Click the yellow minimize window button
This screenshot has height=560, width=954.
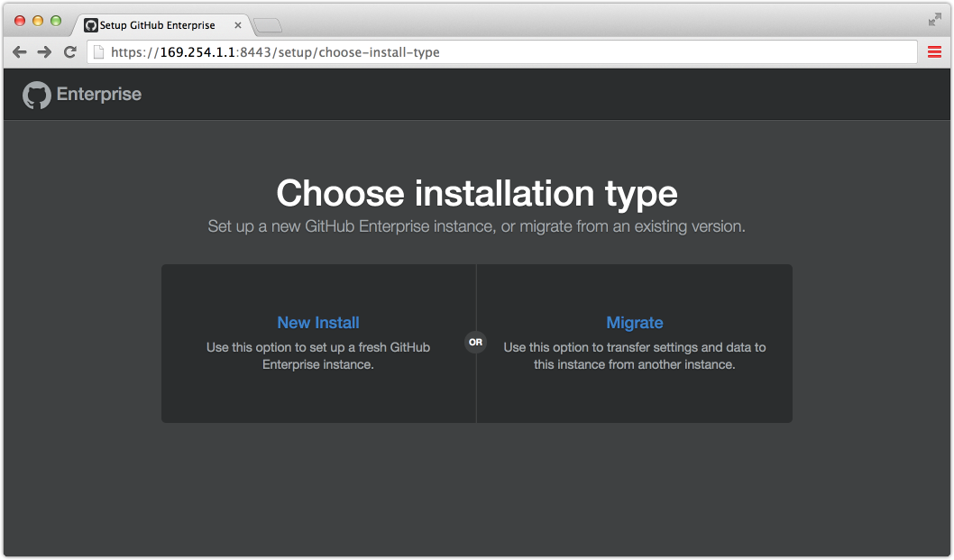(38, 21)
